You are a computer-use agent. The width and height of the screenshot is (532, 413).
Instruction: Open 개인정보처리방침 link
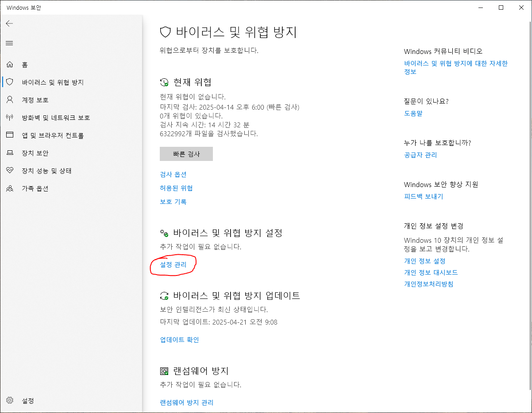coord(428,284)
